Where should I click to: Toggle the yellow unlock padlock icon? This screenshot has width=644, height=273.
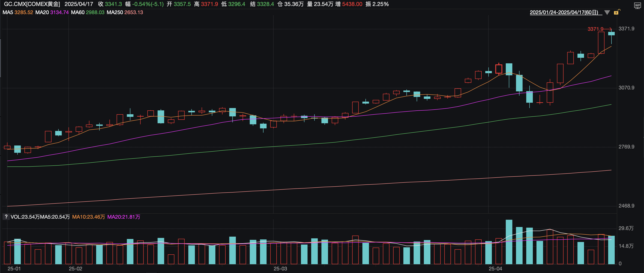pyautogui.click(x=617, y=12)
